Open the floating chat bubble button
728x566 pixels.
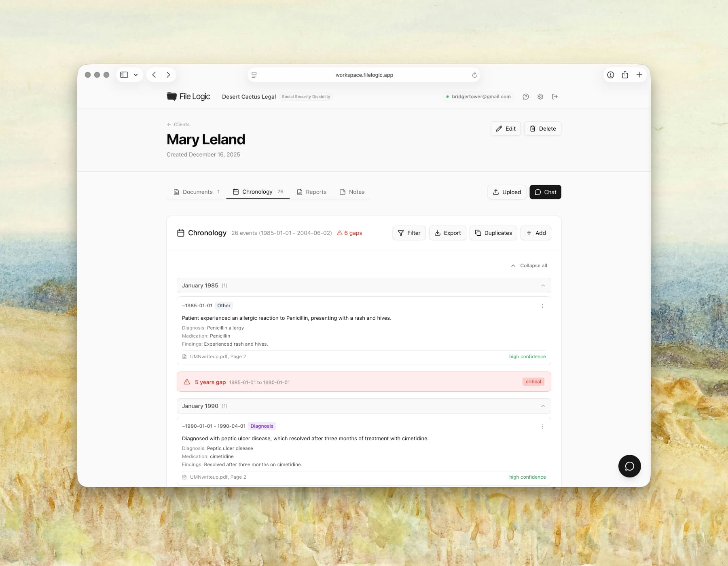coord(629,466)
